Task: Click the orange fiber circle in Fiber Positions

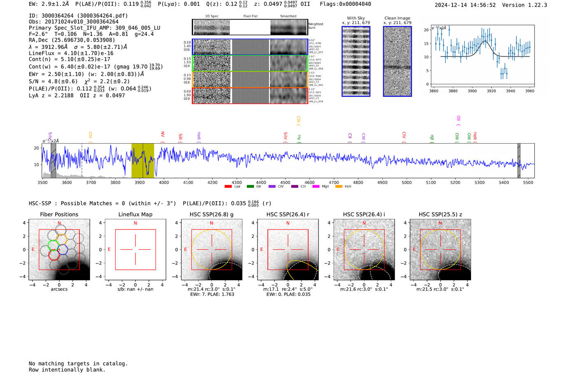Action: [61, 239]
